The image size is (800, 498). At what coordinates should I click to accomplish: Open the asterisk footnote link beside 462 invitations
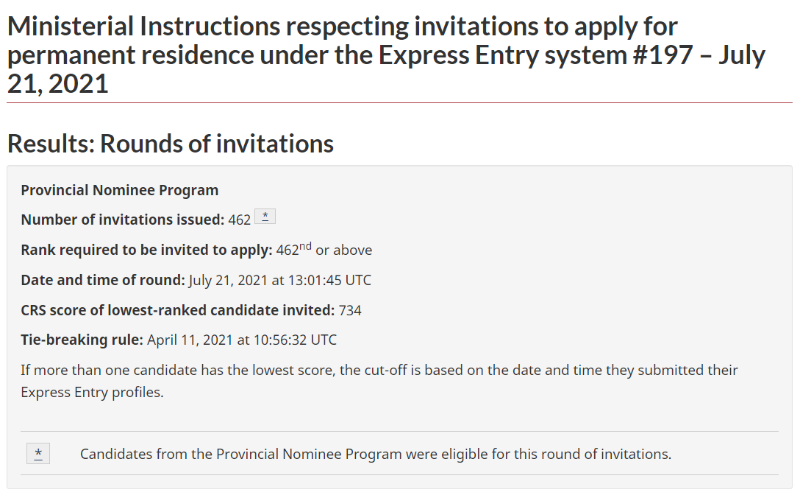point(265,216)
